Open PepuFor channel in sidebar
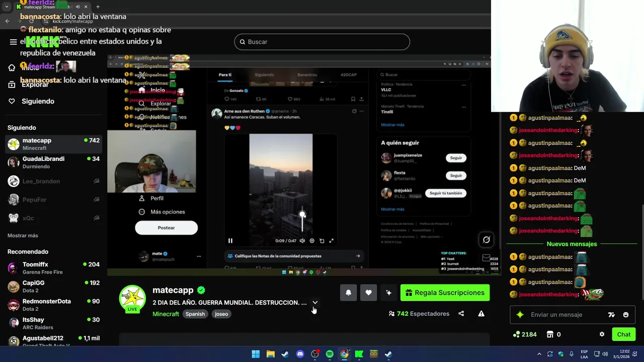The image size is (644, 362). click(x=54, y=200)
